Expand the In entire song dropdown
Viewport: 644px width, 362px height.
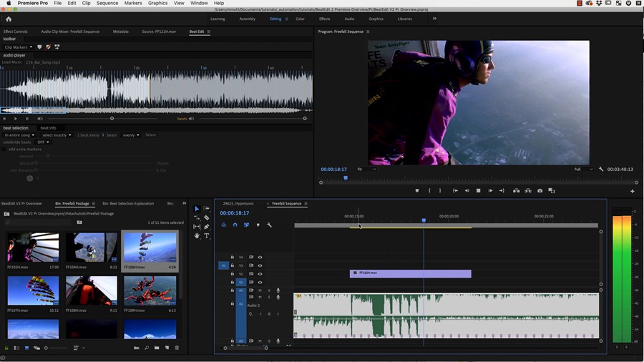[x=19, y=134]
